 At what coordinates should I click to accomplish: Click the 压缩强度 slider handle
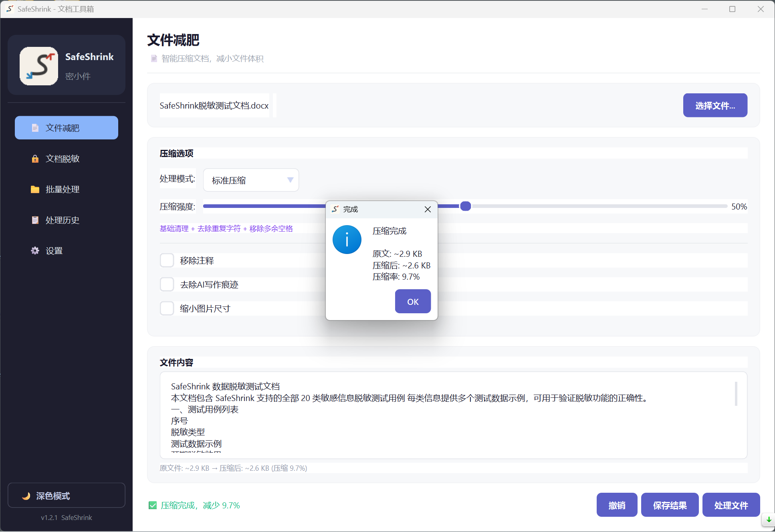[x=465, y=206]
